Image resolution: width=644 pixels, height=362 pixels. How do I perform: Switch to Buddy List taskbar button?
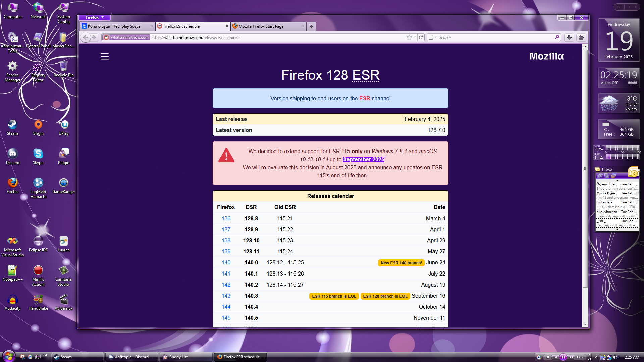[x=186, y=357]
